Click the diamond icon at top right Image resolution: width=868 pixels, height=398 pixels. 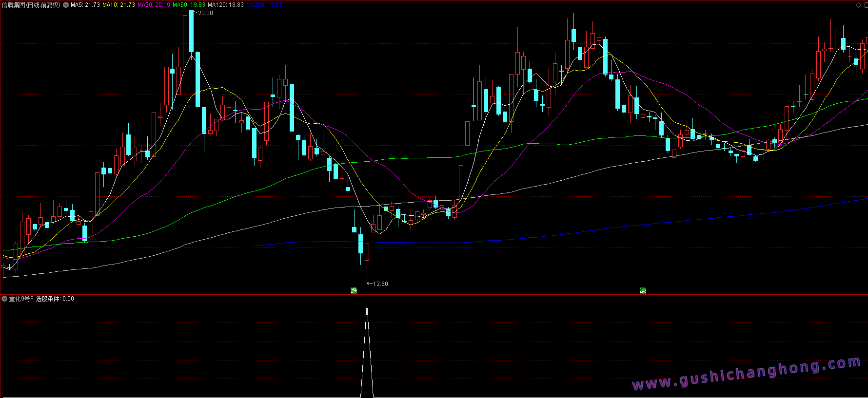pos(858,5)
